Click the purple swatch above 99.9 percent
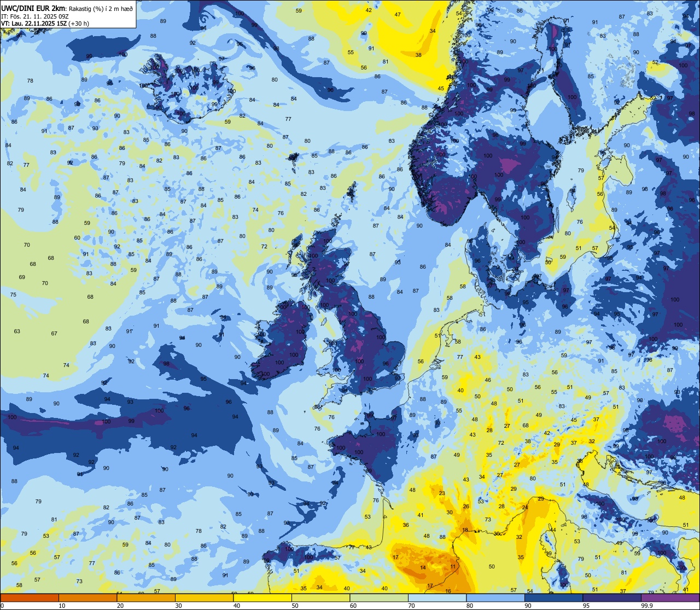 coord(670,598)
